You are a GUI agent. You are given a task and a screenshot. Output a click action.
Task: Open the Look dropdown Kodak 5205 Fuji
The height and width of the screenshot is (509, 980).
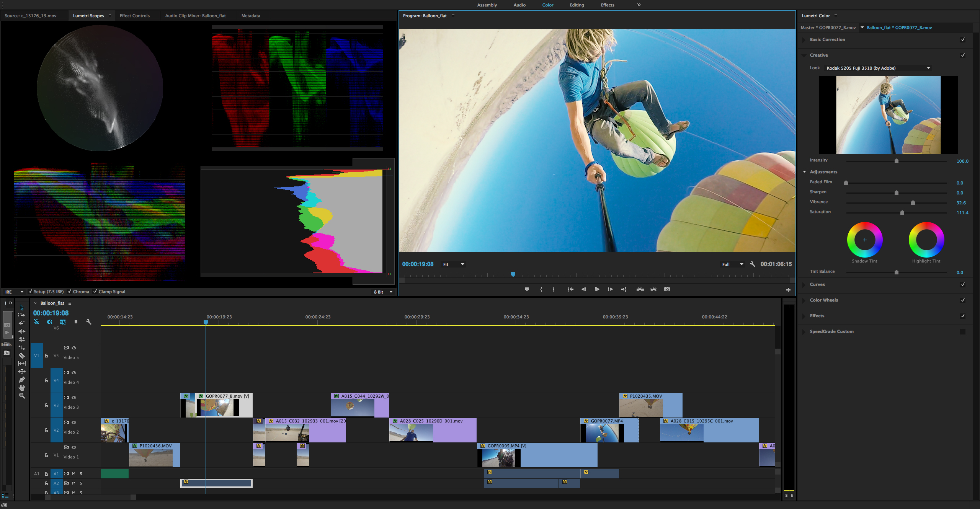click(878, 68)
